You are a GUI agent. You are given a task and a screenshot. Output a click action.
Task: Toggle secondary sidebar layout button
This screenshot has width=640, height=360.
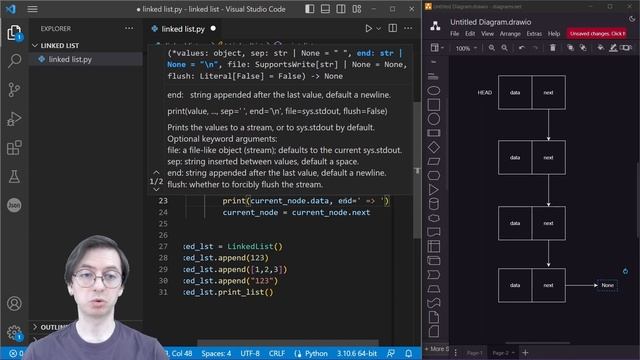pyautogui.click(x=341, y=9)
